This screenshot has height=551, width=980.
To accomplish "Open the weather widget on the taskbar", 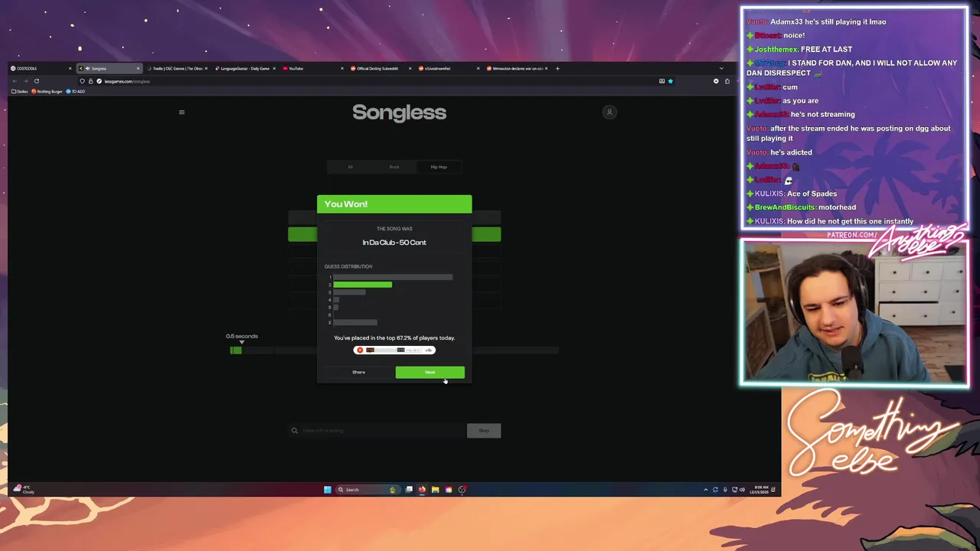I will point(24,489).
